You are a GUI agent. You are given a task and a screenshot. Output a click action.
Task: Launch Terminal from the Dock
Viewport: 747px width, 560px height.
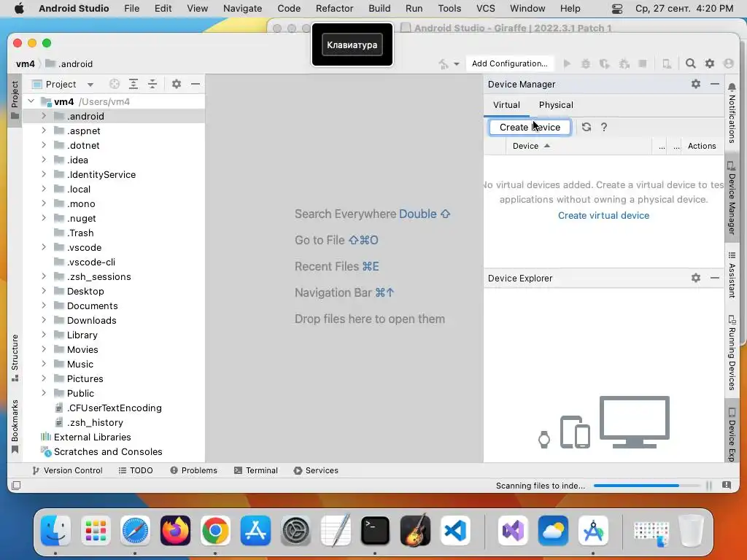coord(375,531)
